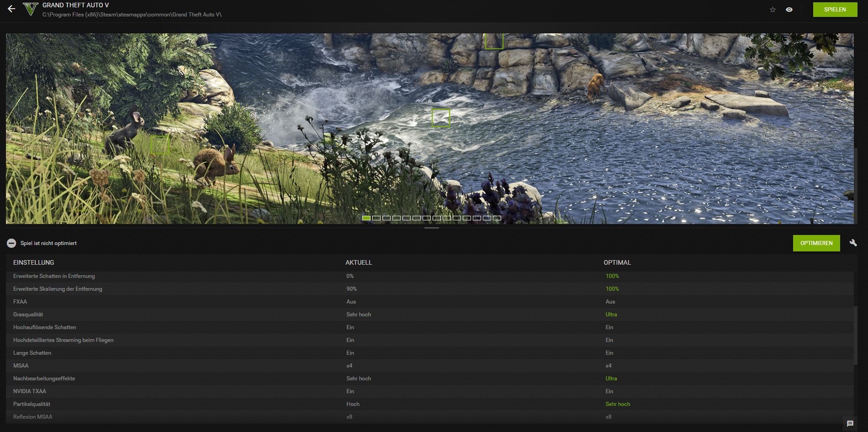
Task: Select the last screenshot carousel indicator
Action: pos(497,218)
